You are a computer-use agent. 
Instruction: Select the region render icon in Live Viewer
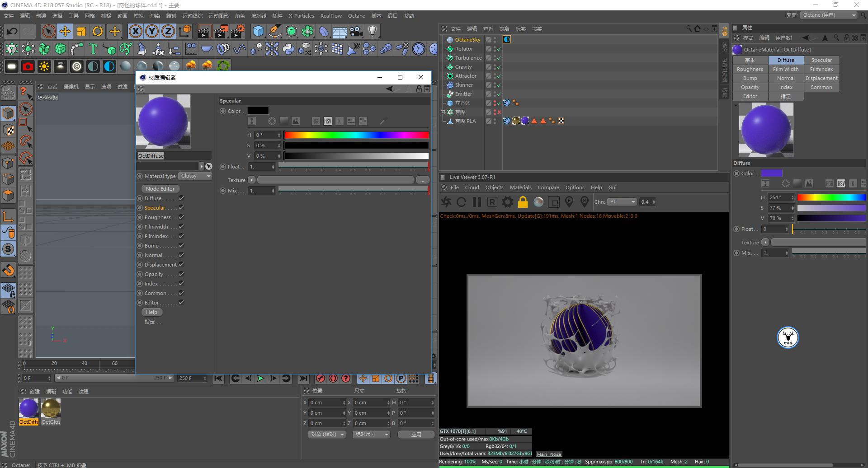554,202
